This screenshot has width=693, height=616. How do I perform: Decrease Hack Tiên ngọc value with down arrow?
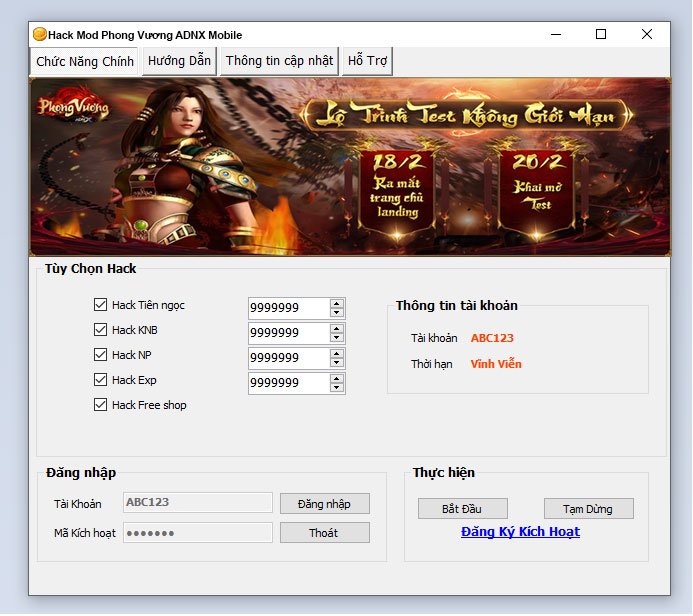(x=337, y=313)
